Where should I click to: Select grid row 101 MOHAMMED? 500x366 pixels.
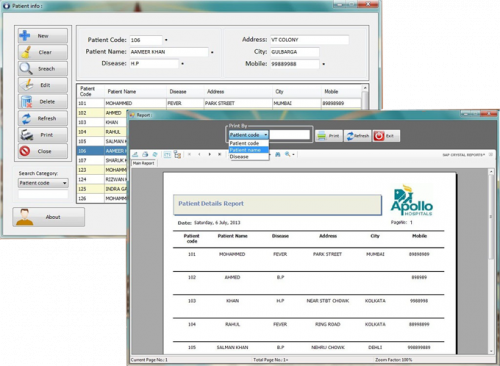(x=219, y=103)
